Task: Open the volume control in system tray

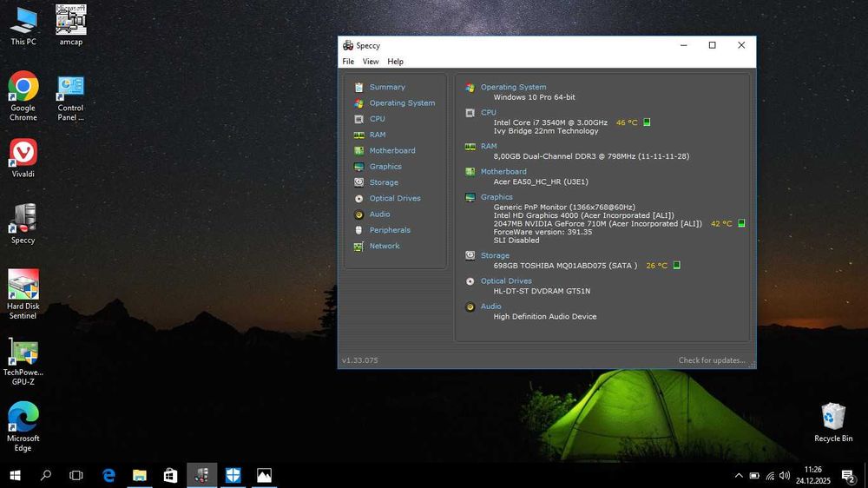Action: [x=785, y=475]
